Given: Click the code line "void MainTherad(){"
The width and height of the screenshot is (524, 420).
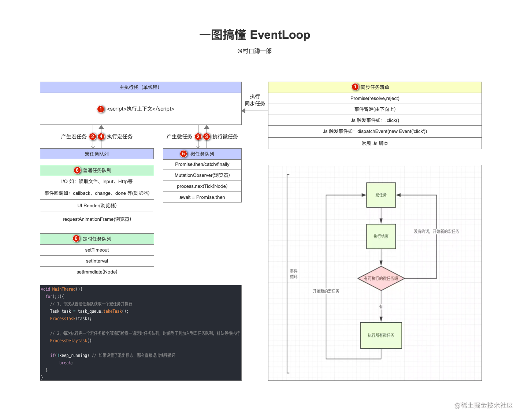Looking at the screenshot, I should click(x=62, y=289).
